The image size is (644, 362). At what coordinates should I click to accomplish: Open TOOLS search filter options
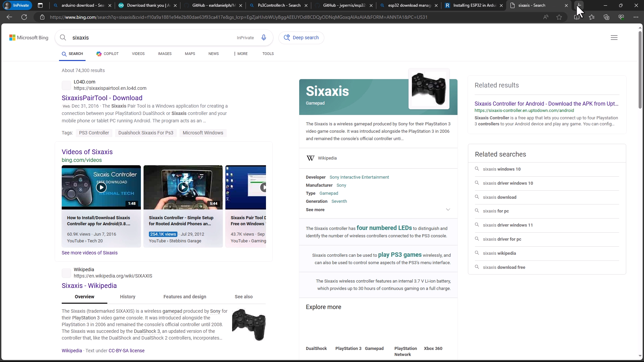coord(268,54)
